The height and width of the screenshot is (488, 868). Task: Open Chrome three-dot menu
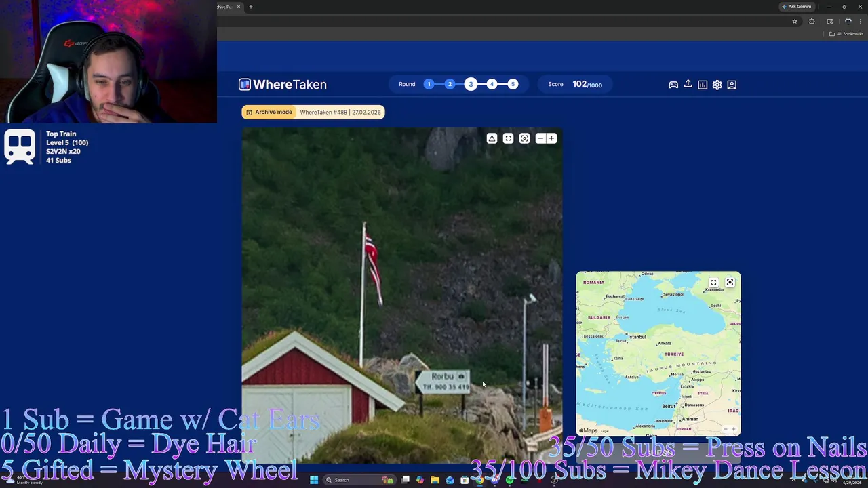[x=861, y=21]
